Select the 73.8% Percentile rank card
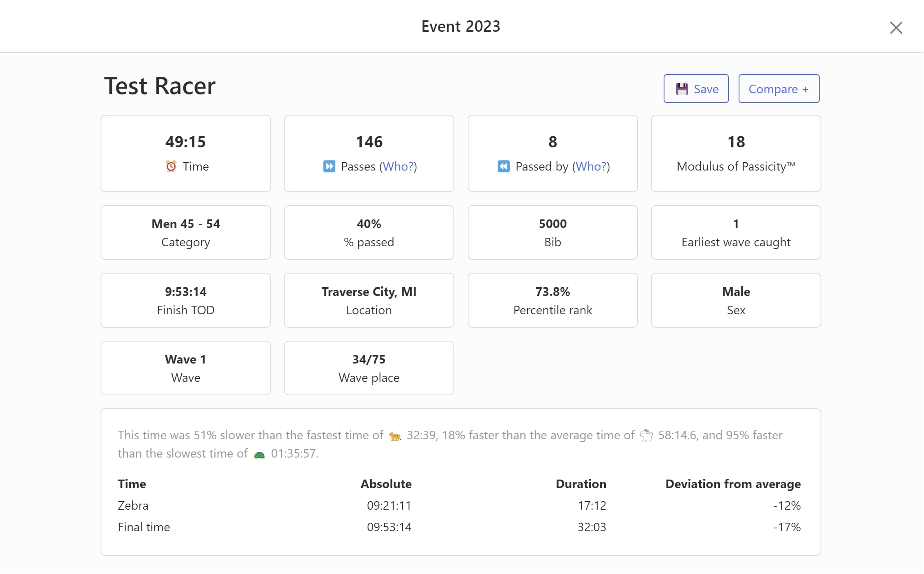The height and width of the screenshot is (574, 924). [552, 300]
